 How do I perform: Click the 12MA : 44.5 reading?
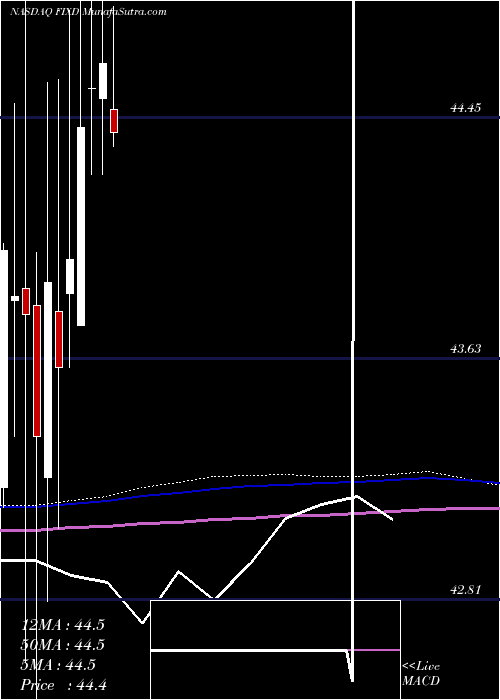[x=62, y=625]
